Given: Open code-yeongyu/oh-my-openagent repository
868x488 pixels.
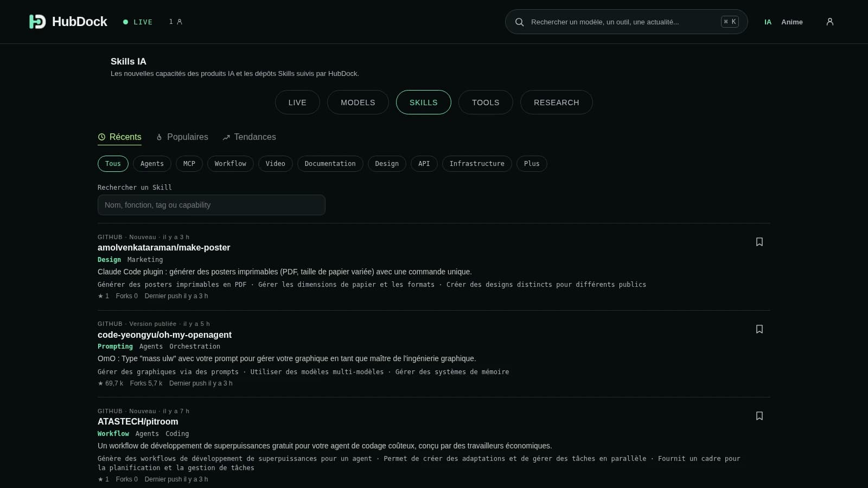Looking at the screenshot, I should point(164,335).
